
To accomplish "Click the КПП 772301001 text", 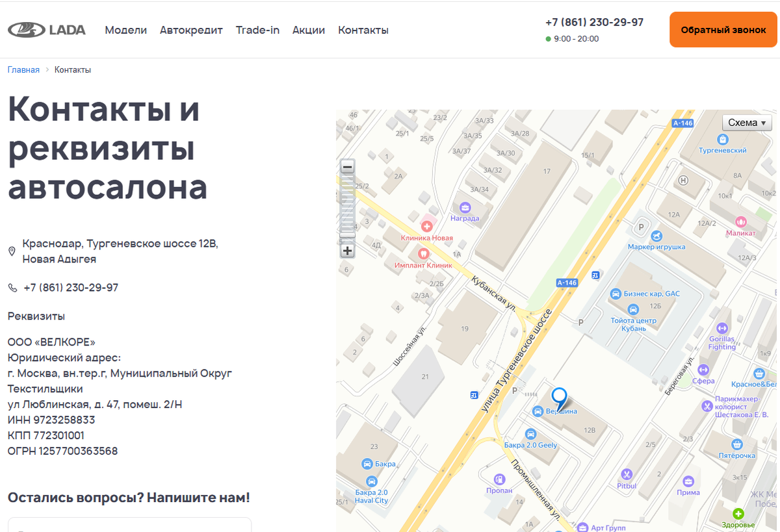I will tap(45, 435).
